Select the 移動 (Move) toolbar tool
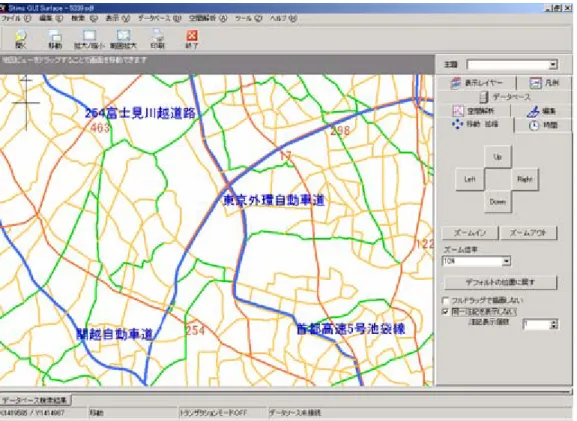This screenshot has height=421, width=577. coord(55,39)
